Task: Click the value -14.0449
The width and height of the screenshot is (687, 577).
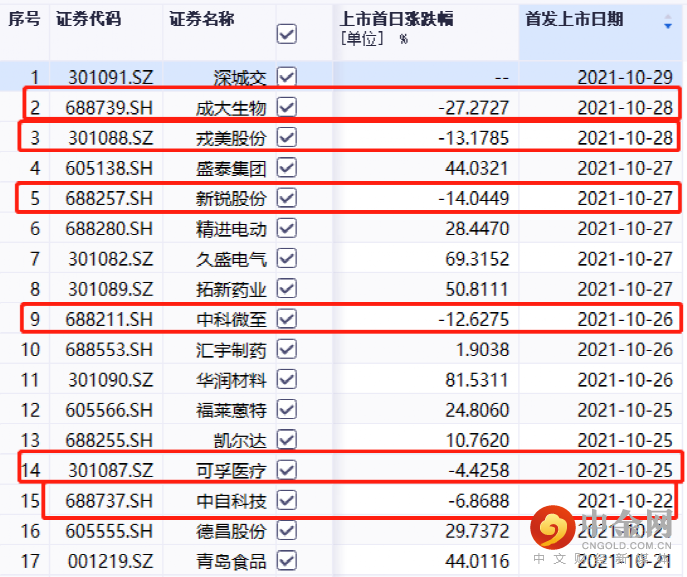Action: tap(474, 199)
